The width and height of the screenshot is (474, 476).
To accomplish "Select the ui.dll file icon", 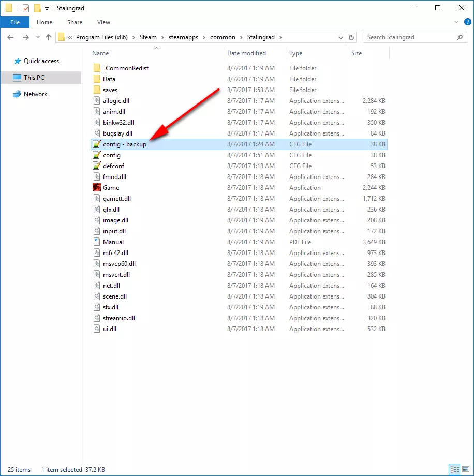I will click(97, 329).
